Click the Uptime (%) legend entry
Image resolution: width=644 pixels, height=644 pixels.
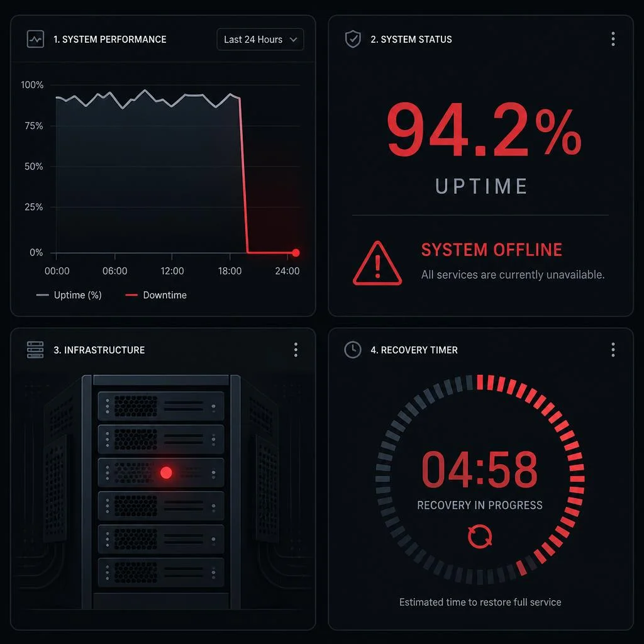(69, 295)
